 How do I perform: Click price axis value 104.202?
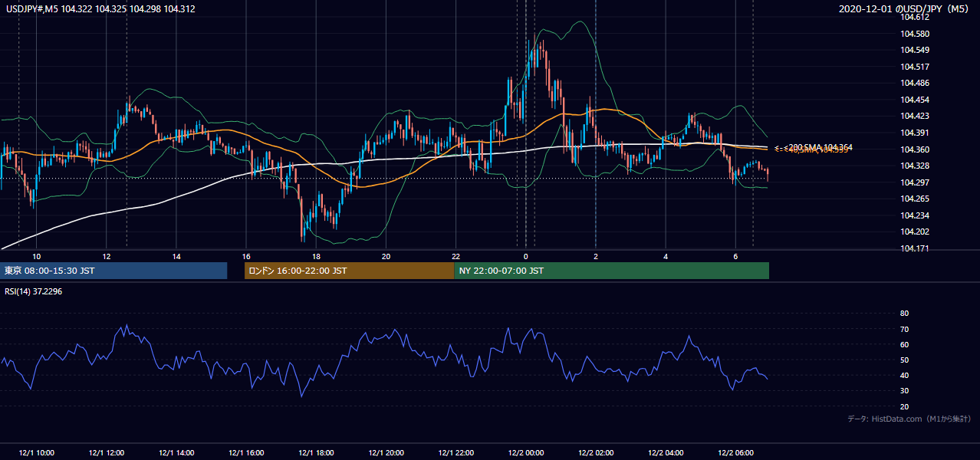point(915,232)
